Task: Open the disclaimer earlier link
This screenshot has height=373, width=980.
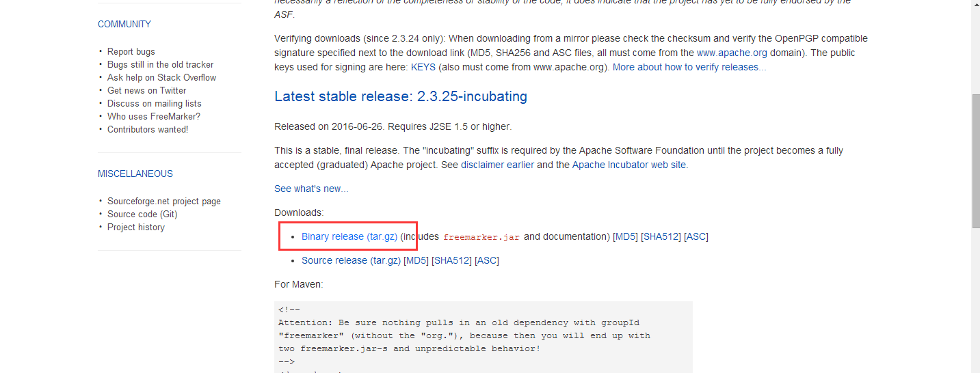Action: (497, 165)
